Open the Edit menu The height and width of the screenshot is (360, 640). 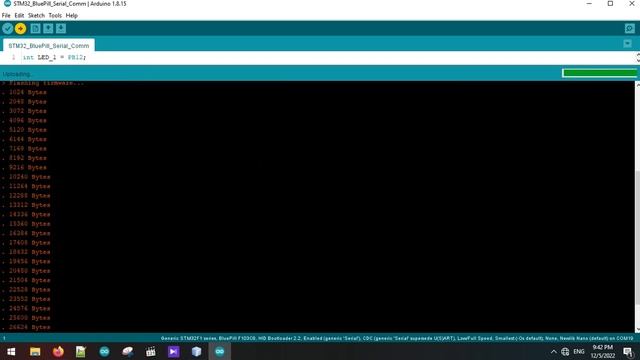pyautogui.click(x=19, y=16)
